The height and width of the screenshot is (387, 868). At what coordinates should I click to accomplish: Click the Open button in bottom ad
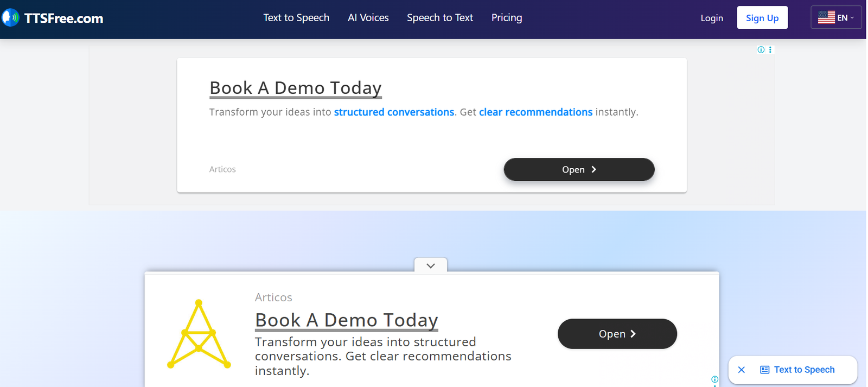(x=617, y=334)
